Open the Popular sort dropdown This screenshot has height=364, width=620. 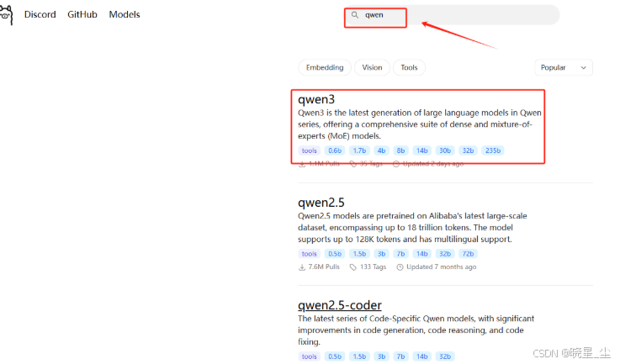tap(564, 67)
